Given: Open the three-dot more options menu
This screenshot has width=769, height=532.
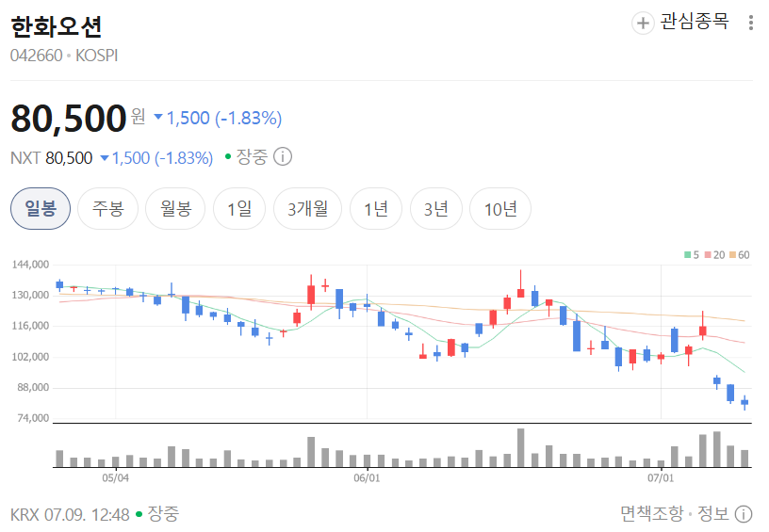Looking at the screenshot, I should (751, 23).
